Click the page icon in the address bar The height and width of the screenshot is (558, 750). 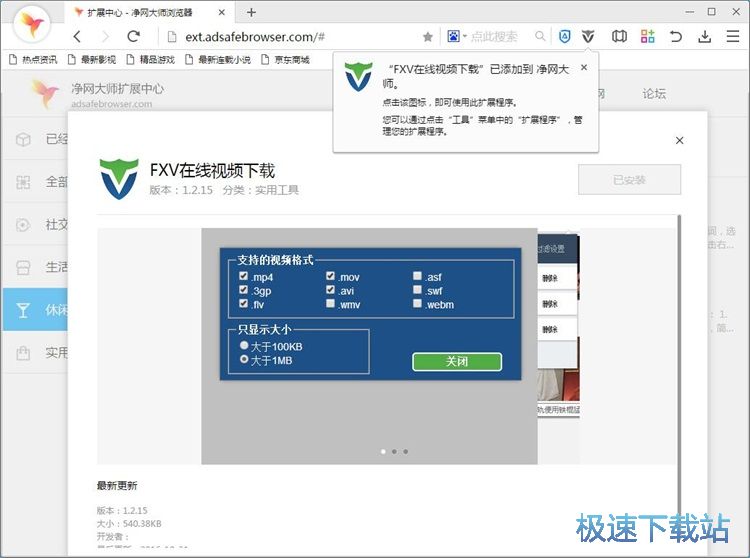click(x=172, y=36)
